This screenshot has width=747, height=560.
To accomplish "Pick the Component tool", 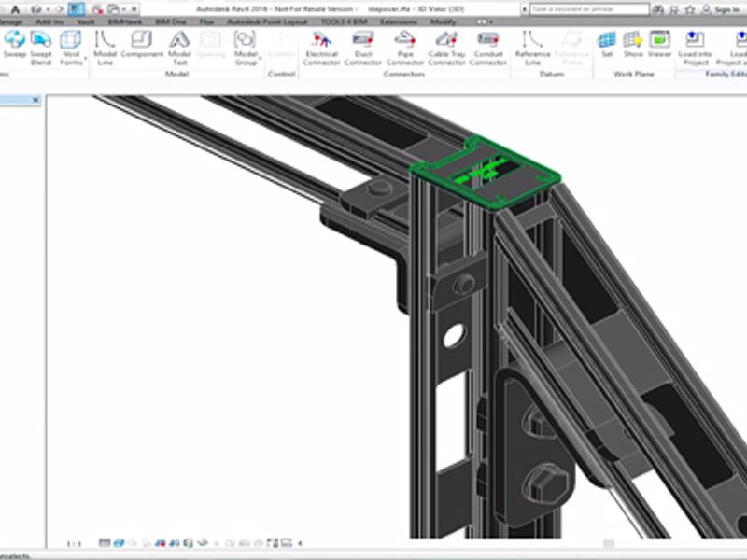I will click(142, 45).
